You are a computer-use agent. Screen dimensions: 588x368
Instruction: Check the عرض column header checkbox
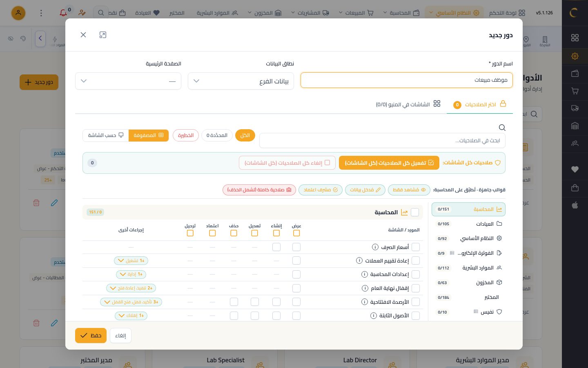tap(296, 233)
